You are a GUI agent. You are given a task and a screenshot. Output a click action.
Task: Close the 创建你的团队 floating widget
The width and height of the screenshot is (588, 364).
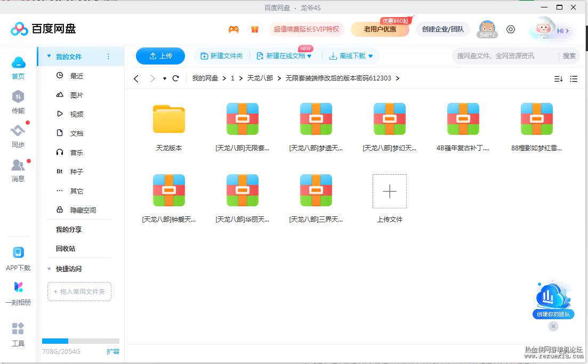553,327
